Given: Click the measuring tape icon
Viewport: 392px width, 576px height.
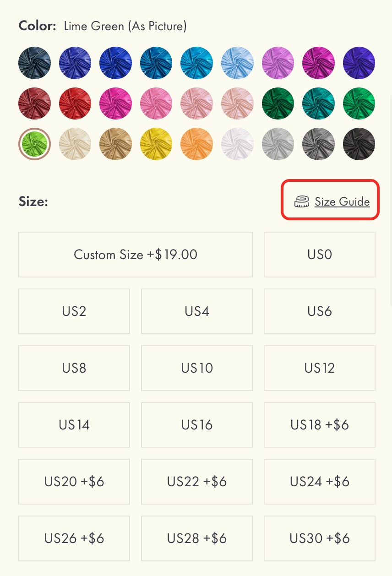Looking at the screenshot, I should [x=302, y=201].
